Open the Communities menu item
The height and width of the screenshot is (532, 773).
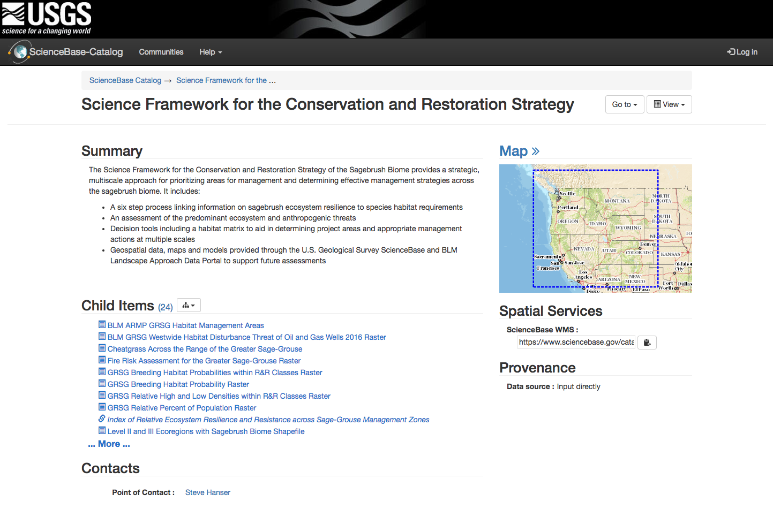coord(161,52)
